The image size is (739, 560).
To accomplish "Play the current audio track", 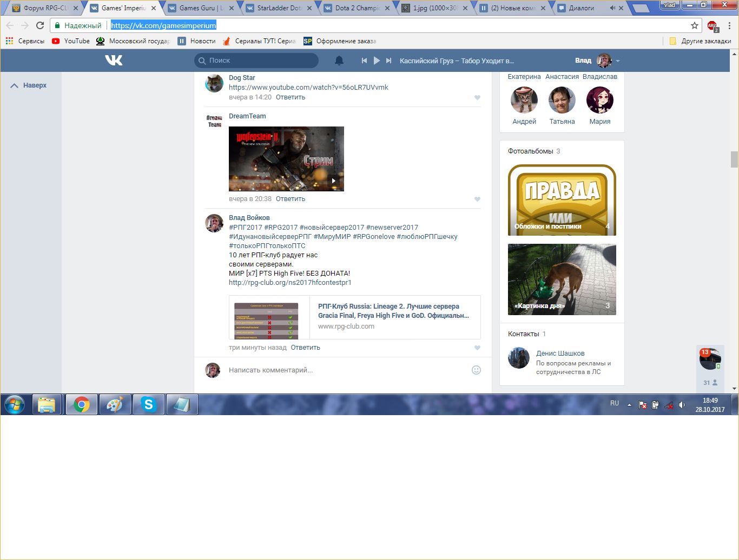I will 377,61.
